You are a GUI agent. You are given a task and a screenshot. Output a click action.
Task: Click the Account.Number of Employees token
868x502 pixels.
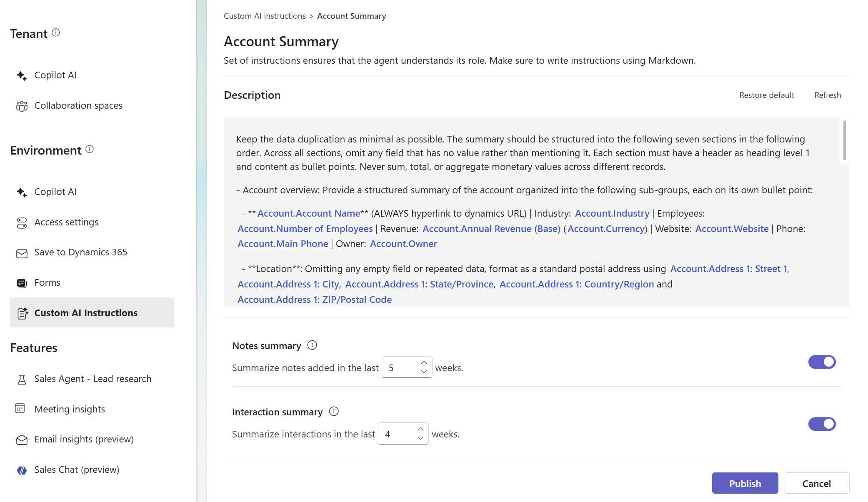(x=305, y=229)
